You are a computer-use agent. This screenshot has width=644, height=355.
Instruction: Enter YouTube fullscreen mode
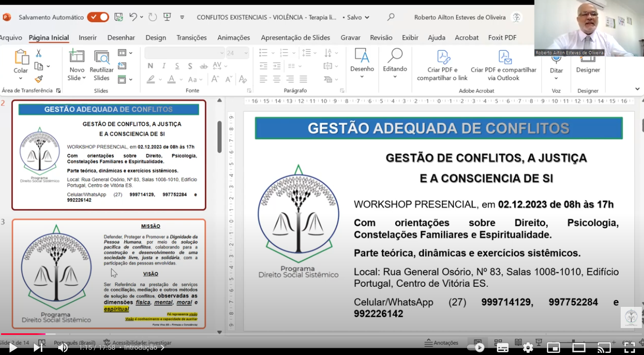point(629,348)
